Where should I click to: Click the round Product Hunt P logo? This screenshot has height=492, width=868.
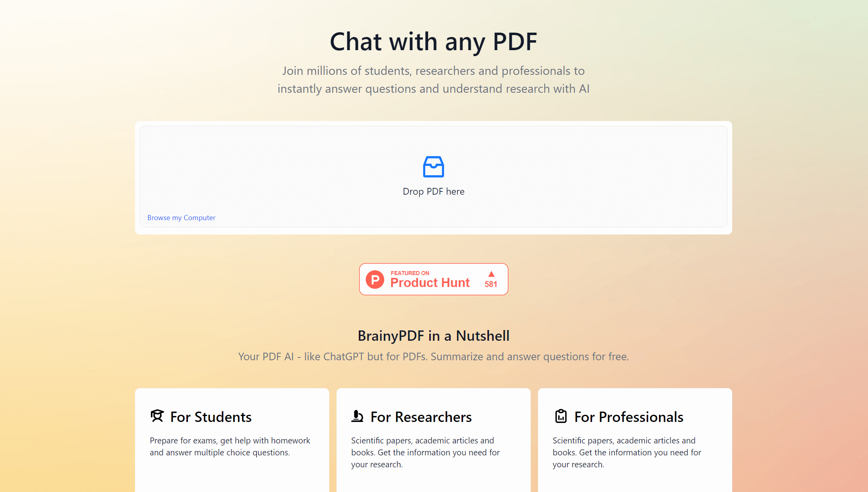click(375, 279)
